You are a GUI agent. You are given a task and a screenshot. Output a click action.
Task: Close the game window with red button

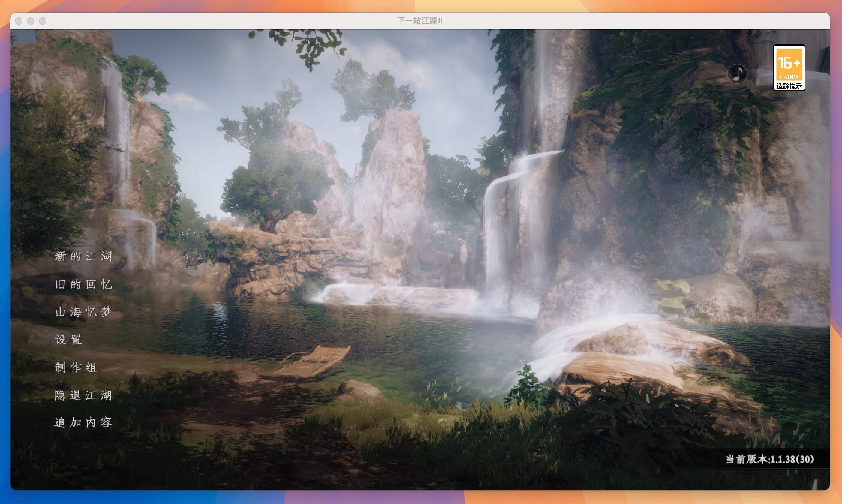[x=19, y=21]
